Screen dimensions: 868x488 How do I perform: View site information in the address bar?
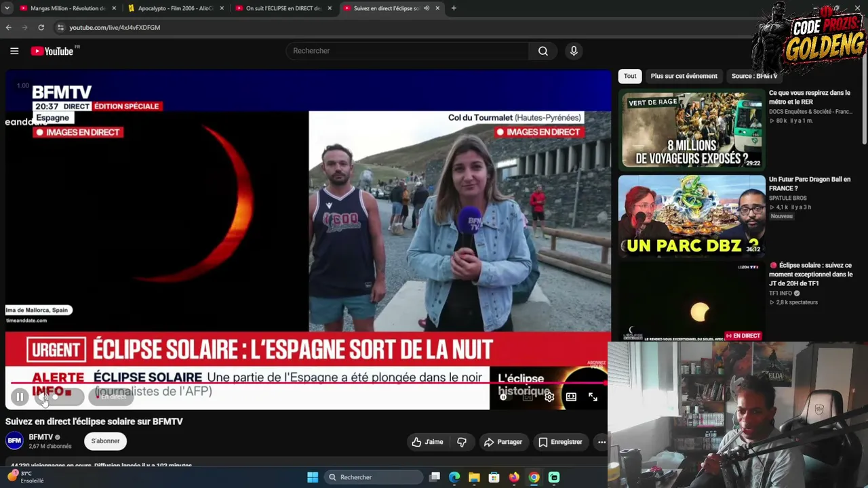pos(60,27)
